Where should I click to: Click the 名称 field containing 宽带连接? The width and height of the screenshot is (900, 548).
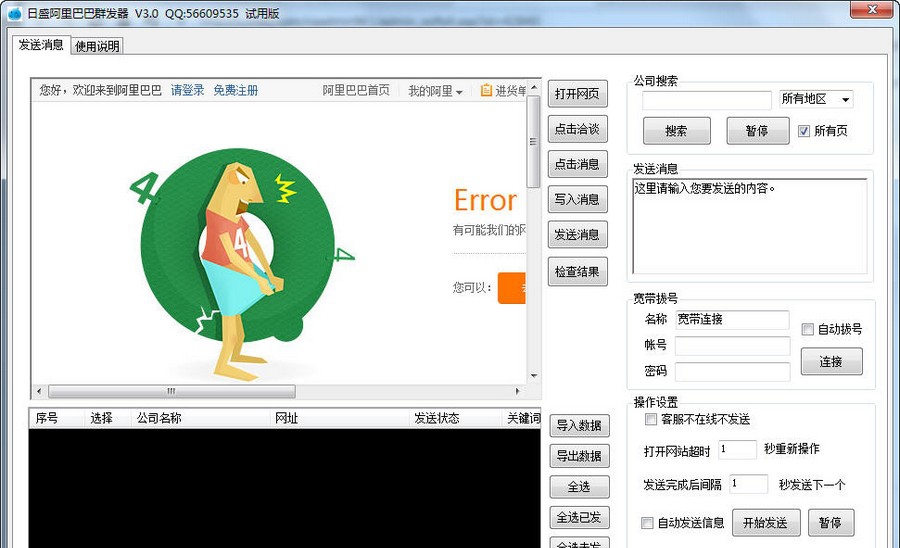pos(732,320)
